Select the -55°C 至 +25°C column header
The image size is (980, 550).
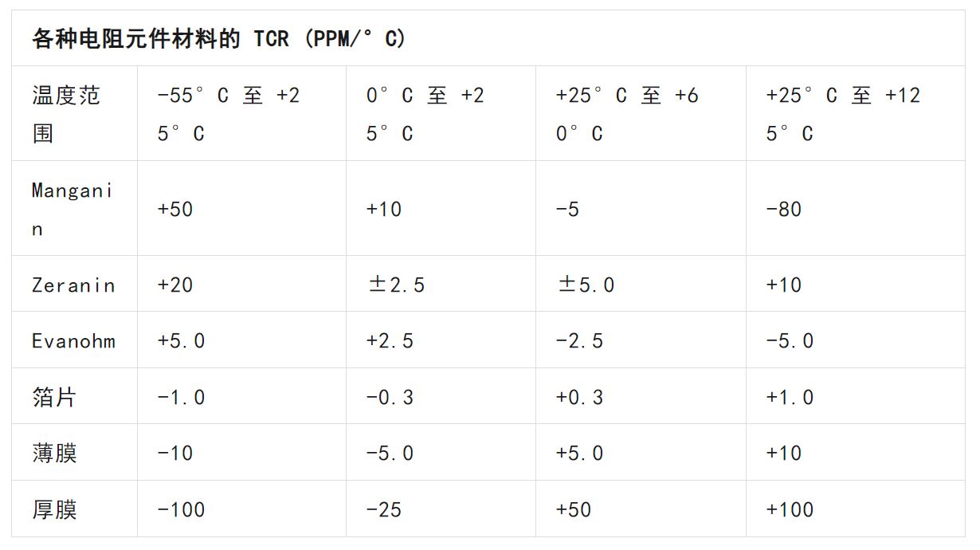pos(228,114)
